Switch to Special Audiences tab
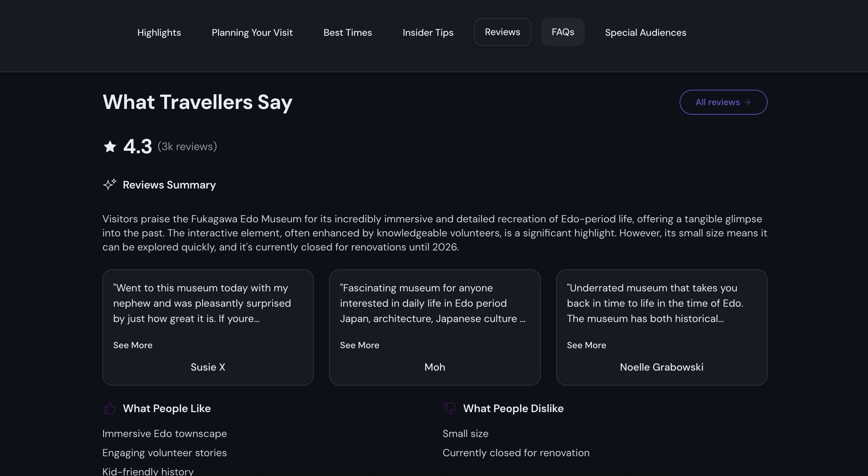The width and height of the screenshot is (868, 476). [x=645, y=32]
